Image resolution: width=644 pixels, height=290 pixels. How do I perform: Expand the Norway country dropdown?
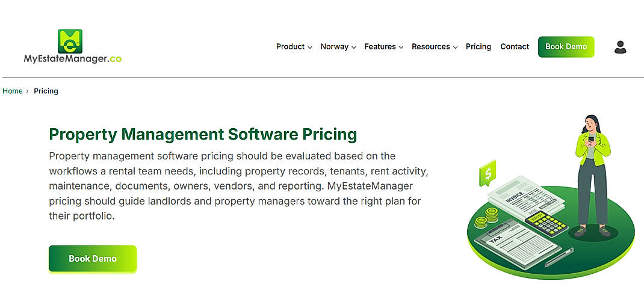338,47
